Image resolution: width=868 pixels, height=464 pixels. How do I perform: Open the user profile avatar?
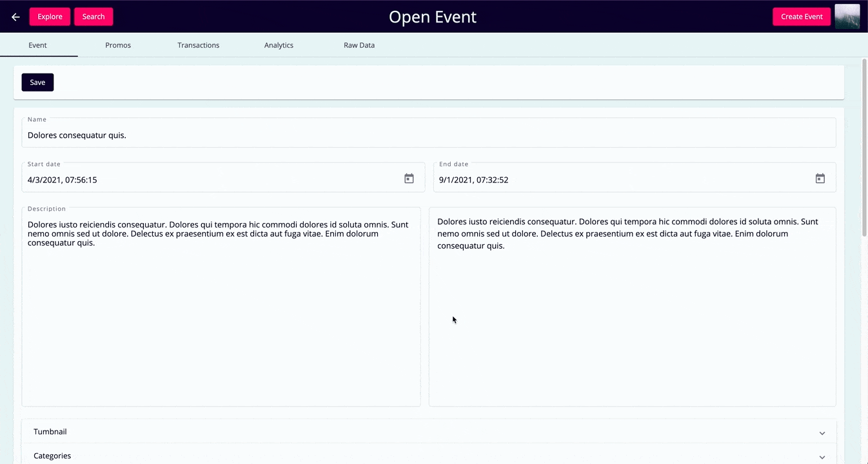click(847, 17)
